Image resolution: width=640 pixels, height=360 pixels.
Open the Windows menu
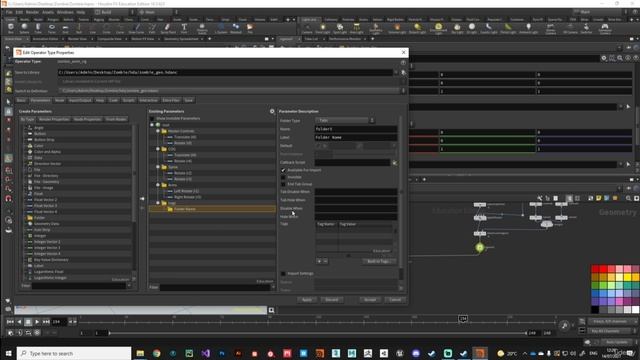click(x=65, y=12)
